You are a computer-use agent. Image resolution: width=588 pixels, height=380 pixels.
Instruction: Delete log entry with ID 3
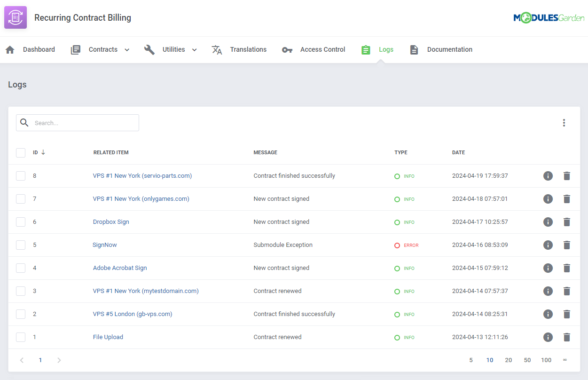point(567,291)
